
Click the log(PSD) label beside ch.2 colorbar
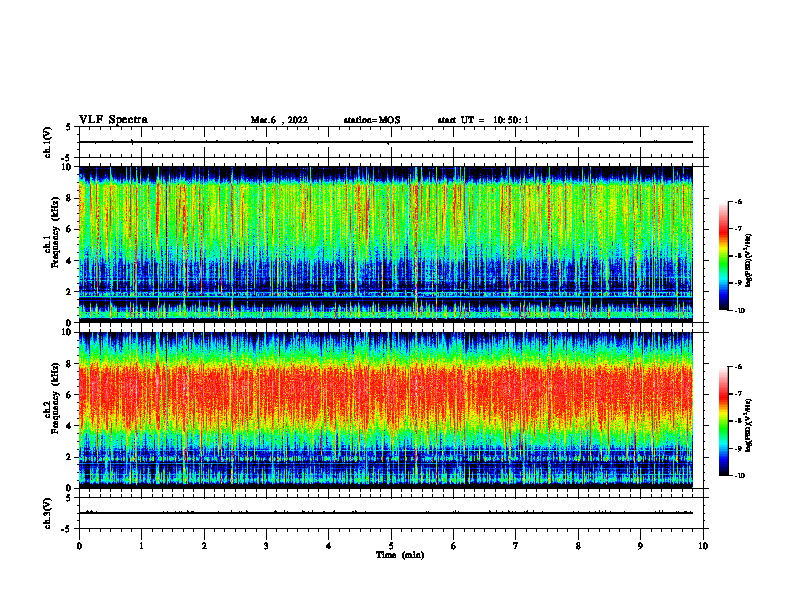[749, 425]
